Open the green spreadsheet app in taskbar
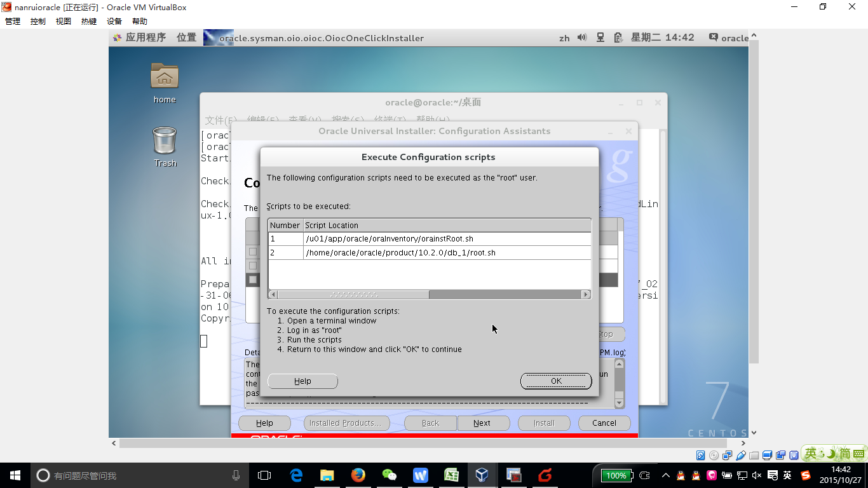The height and width of the screenshot is (488, 868). 451,475
